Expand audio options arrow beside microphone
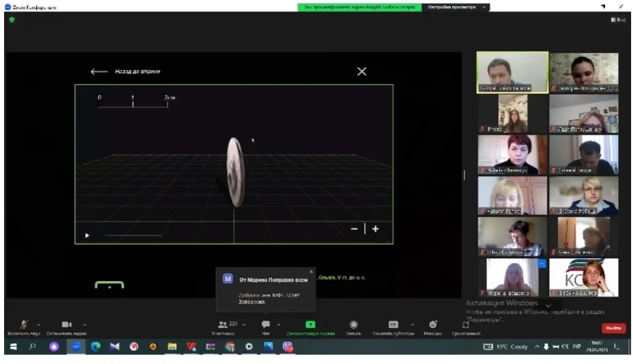Image resolution: width=633 pixels, height=364 pixels. [x=38, y=325]
